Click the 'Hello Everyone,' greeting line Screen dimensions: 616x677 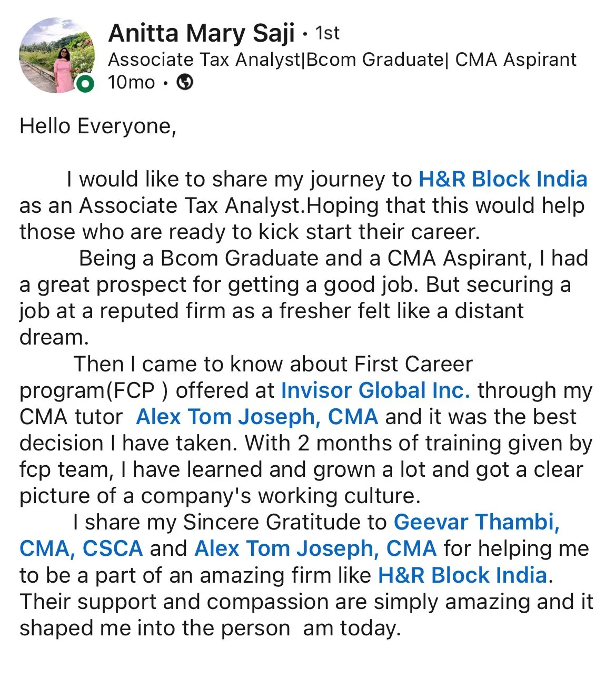point(98,127)
